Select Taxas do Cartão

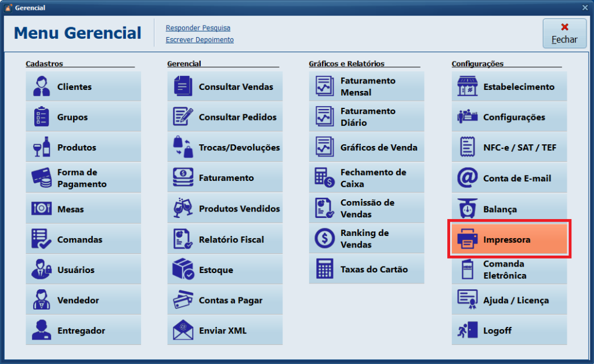pos(367,270)
